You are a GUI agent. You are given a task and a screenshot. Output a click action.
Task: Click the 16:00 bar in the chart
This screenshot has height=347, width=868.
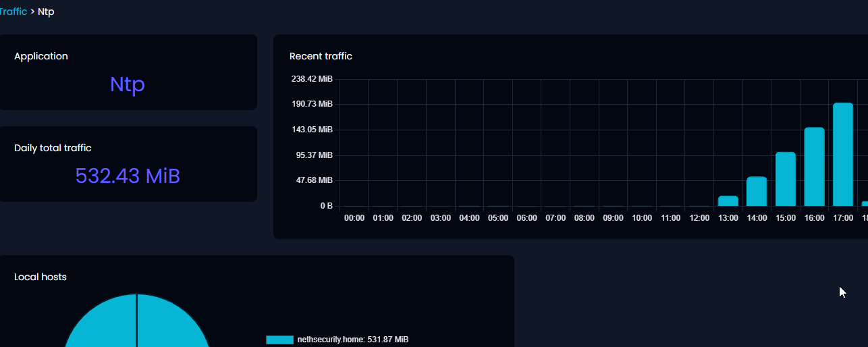814,167
